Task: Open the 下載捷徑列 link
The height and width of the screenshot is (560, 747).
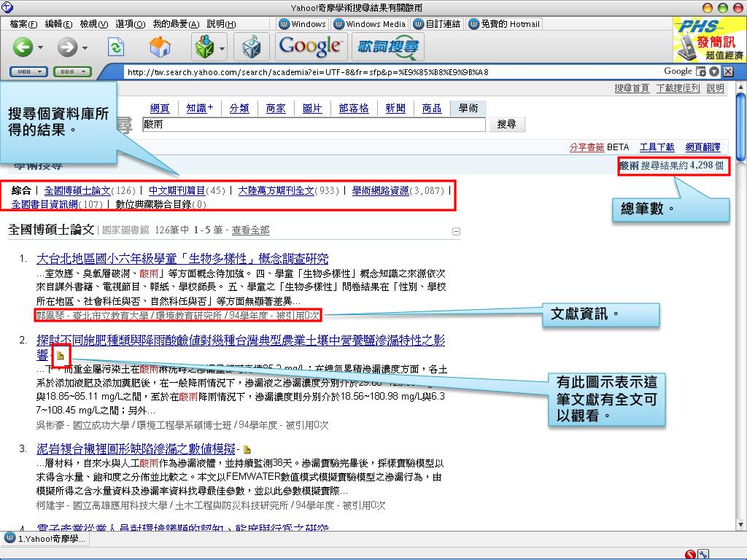Action: tap(678, 88)
